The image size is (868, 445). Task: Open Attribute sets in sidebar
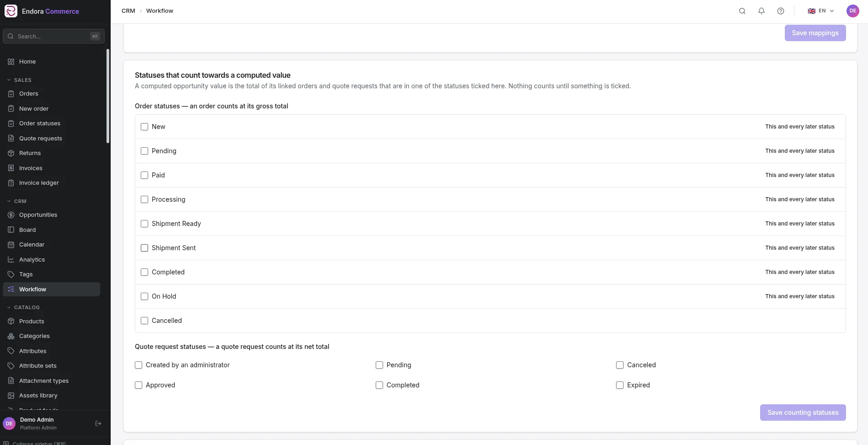click(x=51, y=366)
